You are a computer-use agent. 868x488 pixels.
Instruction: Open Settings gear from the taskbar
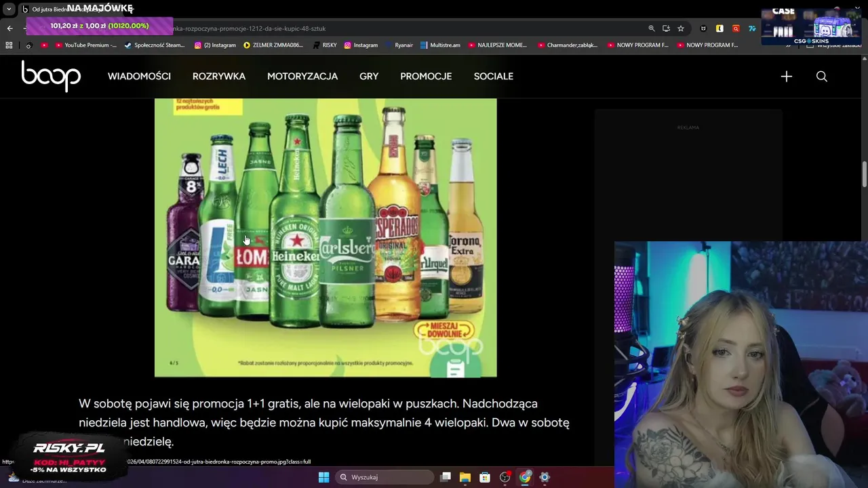[x=545, y=477]
